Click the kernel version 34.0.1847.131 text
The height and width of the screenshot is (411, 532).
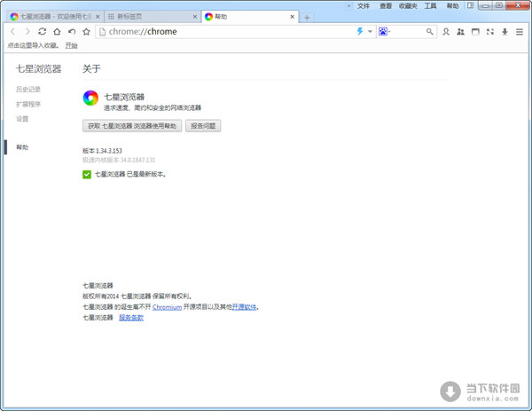(119, 160)
